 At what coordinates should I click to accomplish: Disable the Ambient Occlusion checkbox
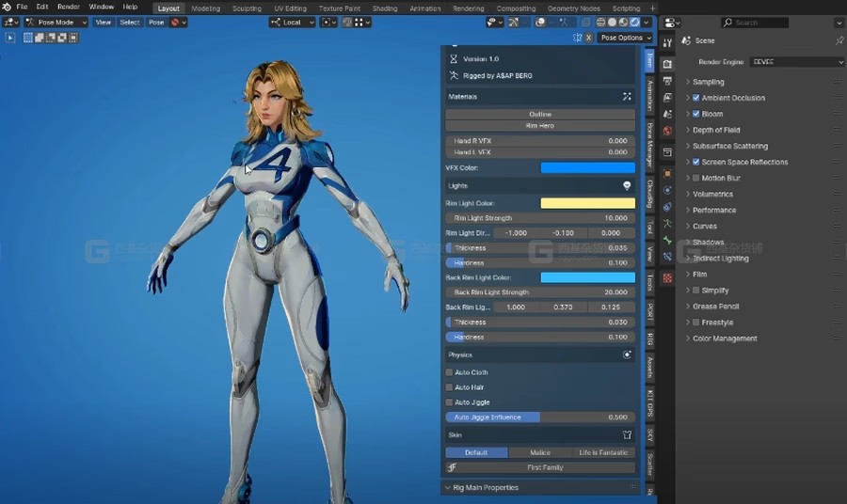696,98
